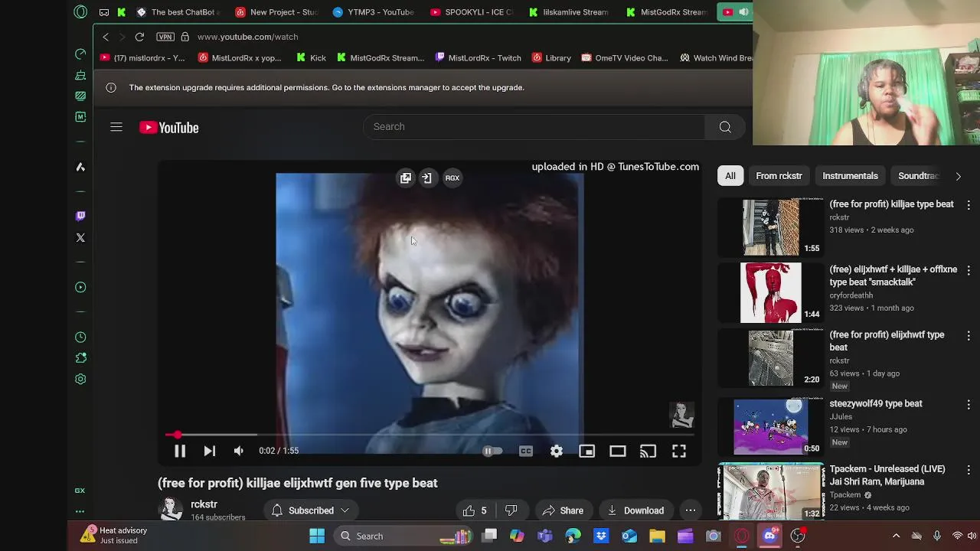Open steezywolf49 type beat thumbnail
This screenshot has height=551, width=980.
click(x=771, y=426)
